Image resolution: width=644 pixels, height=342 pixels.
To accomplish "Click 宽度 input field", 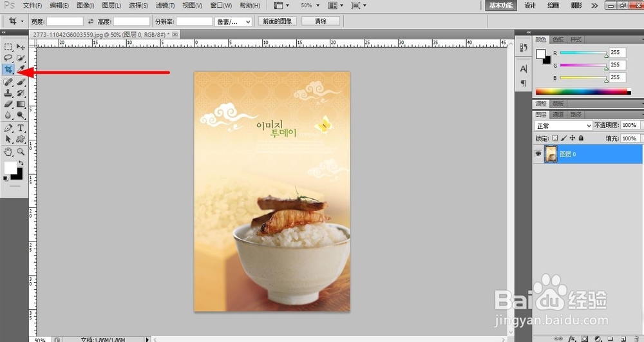I will 65,21.
